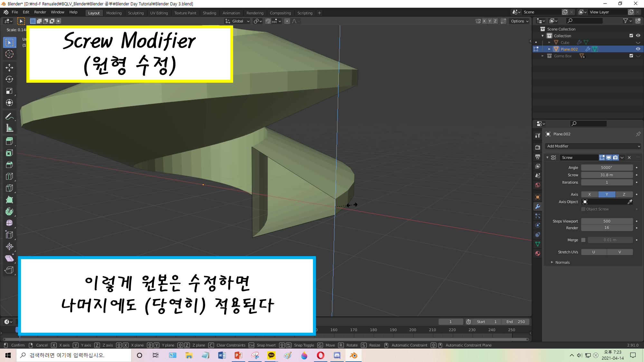Remove the Screw modifier with X
The width and height of the screenshot is (644, 362).
click(629, 158)
